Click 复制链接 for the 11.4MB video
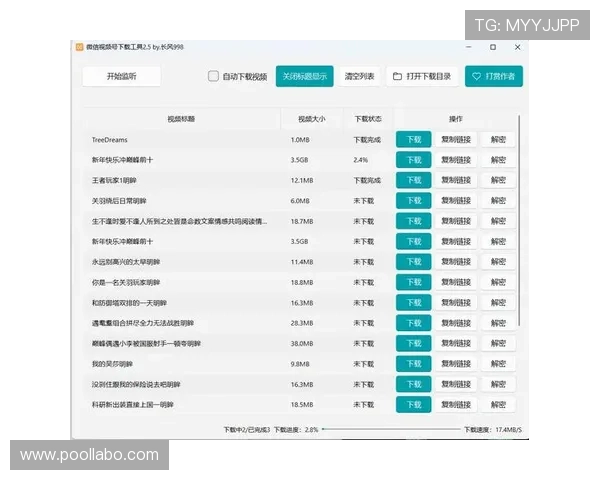This screenshot has width=600, height=480. tap(456, 262)
